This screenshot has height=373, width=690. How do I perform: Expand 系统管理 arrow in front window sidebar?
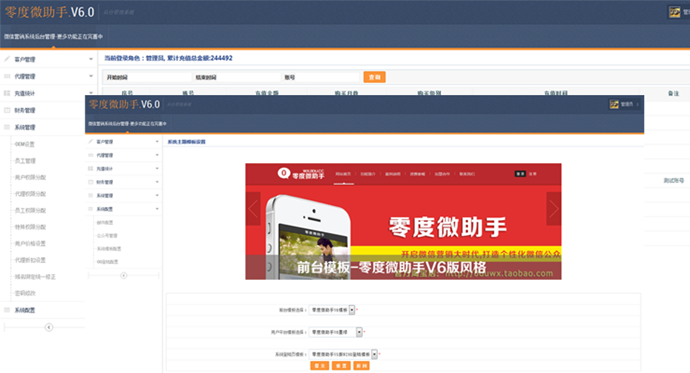pos(157,195)
